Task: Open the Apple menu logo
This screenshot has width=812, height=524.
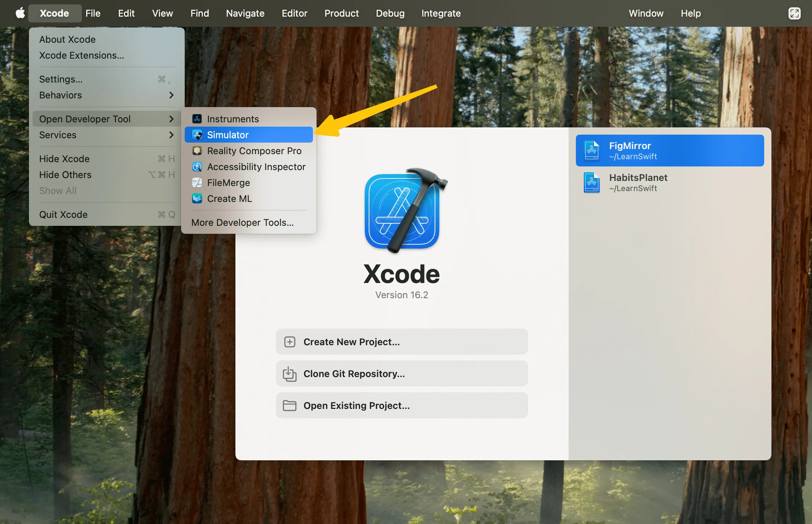Action: point(20,13)
